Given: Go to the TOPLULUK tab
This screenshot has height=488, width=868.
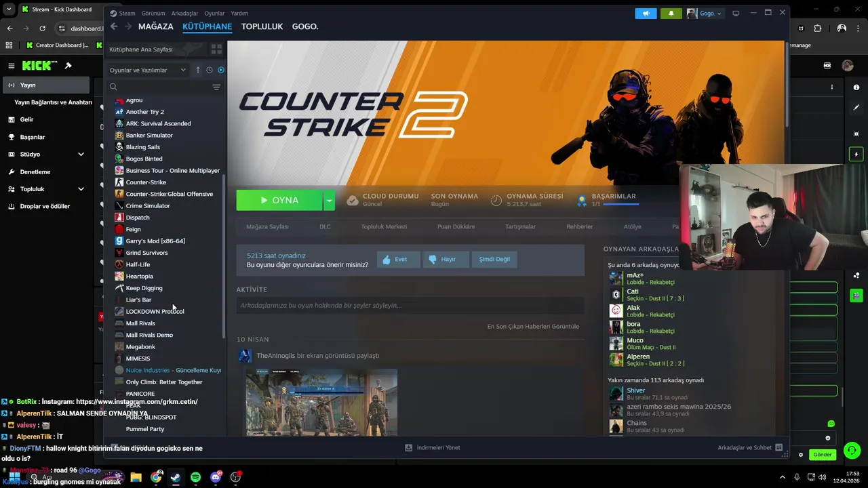Looking at the screenshot, I should click(x=262, y=26).
